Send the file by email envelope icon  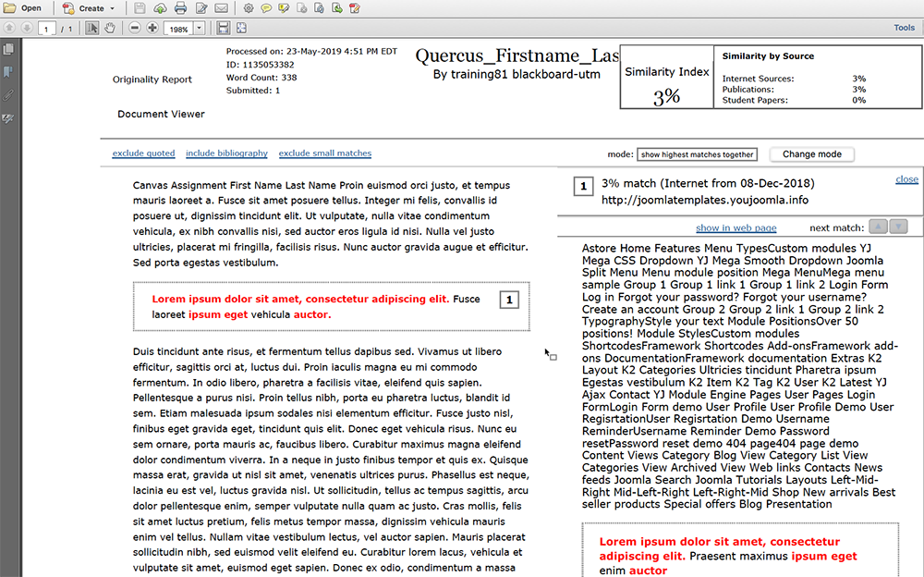[x=221, y=8]
